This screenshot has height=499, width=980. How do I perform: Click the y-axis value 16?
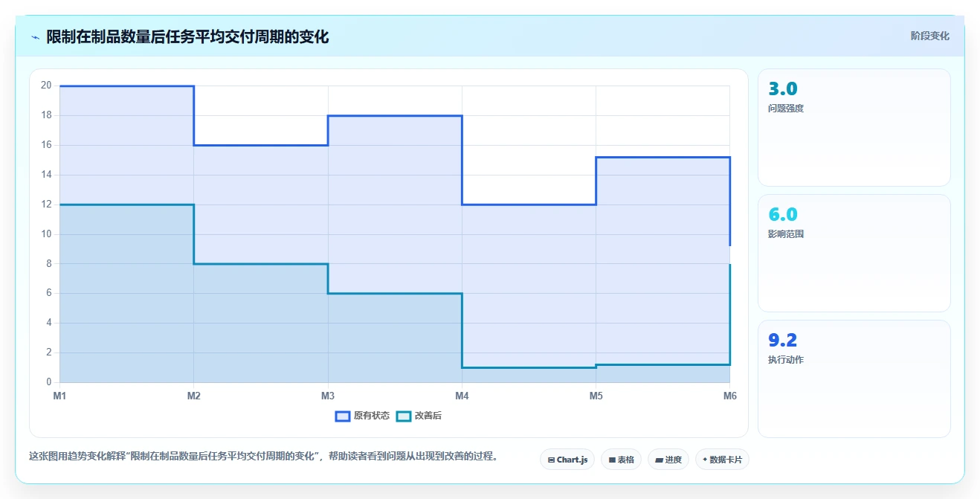coord(46,145)
